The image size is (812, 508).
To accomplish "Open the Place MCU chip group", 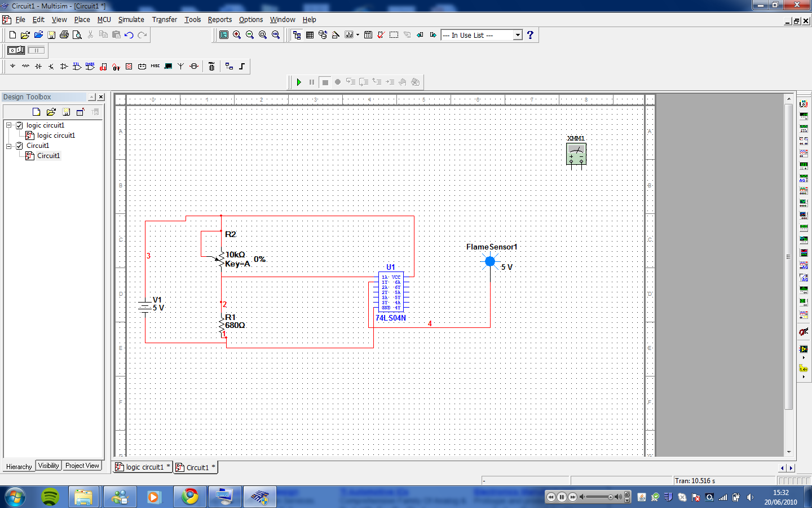I will click(x=211, y=67).
